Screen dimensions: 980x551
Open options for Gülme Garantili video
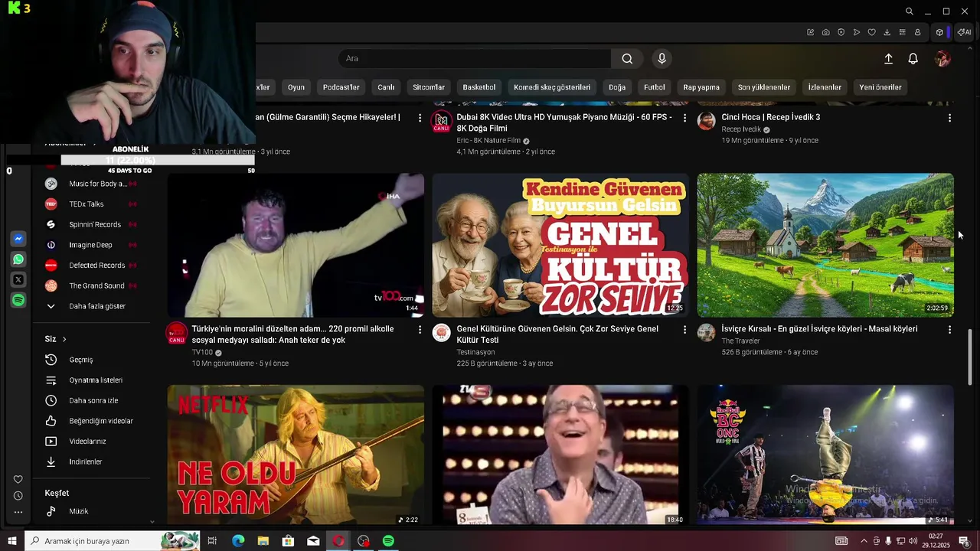click(420, 118)
